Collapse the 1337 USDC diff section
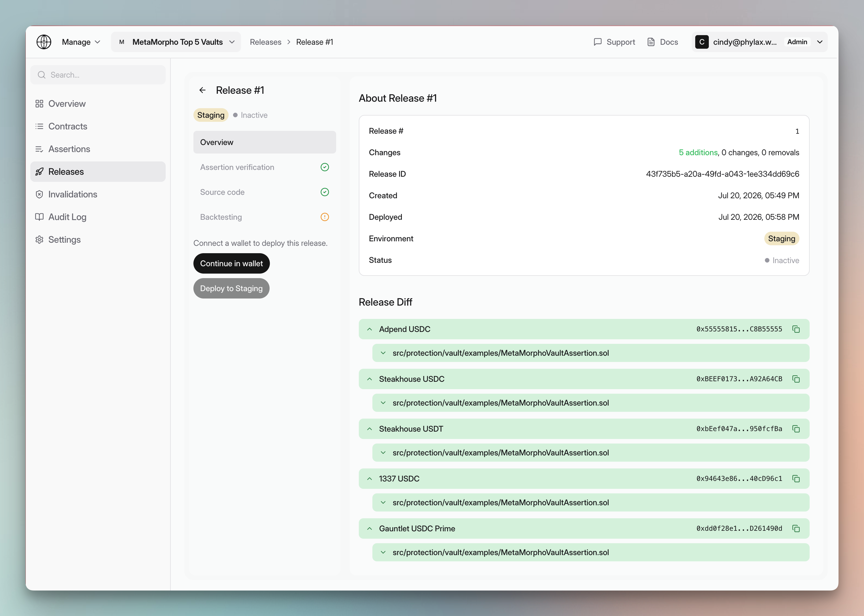Viewport: 864px width, 616px height. pyautogui.click(x=370, y=479)
